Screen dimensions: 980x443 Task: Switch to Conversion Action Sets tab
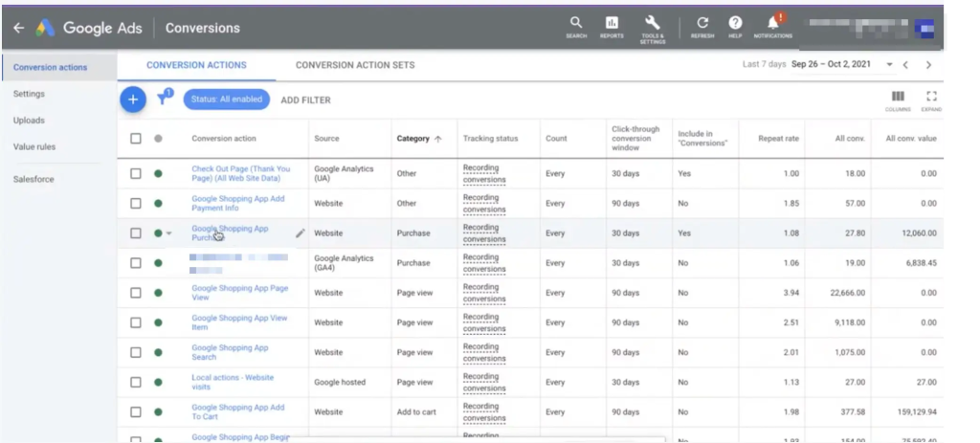point(355,65)
